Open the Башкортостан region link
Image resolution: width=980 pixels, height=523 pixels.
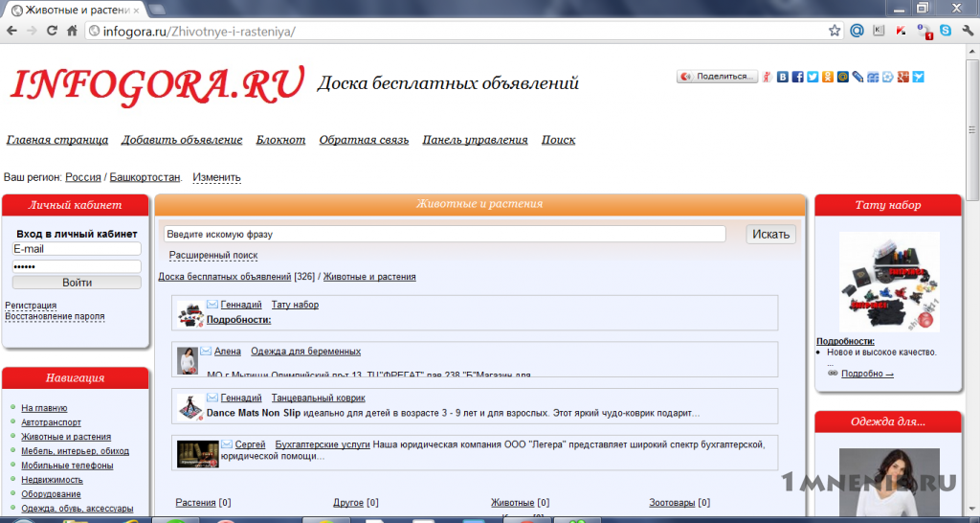145,177
